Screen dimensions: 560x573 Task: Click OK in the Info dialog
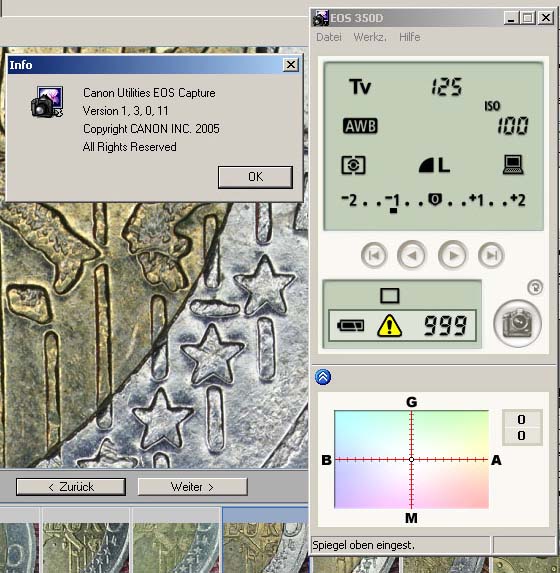point(255,177)
